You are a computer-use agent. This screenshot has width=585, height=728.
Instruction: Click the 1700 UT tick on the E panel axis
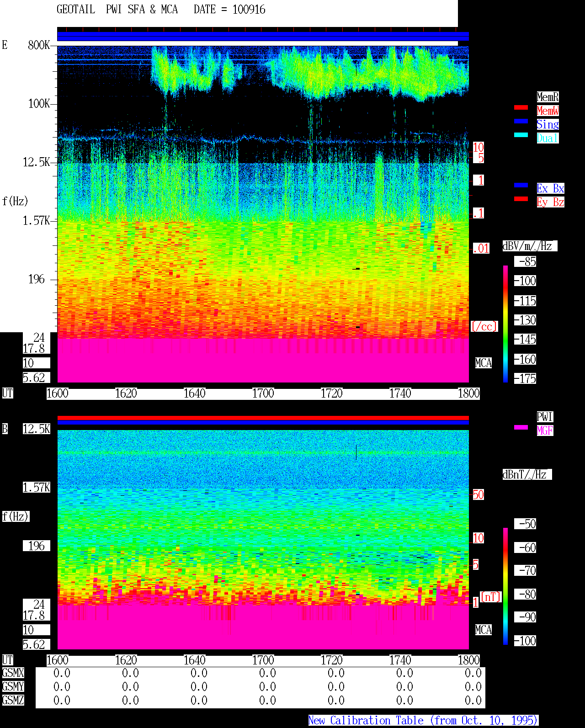263,393
